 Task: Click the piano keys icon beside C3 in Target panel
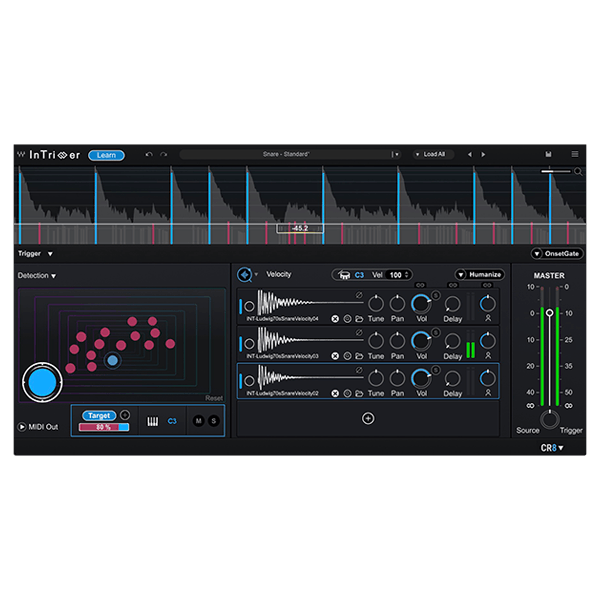click(153, 421)
